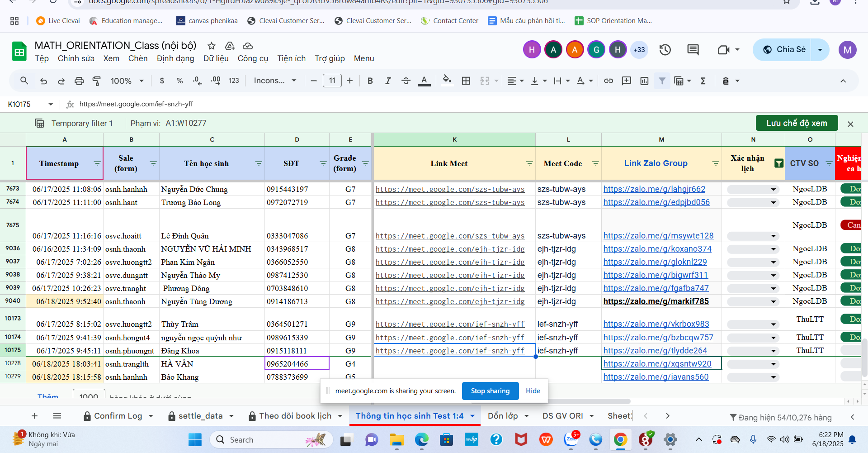Open the Dữ liệu menu
This screenshot has height=453, width=868.
(x=216, y=58)
